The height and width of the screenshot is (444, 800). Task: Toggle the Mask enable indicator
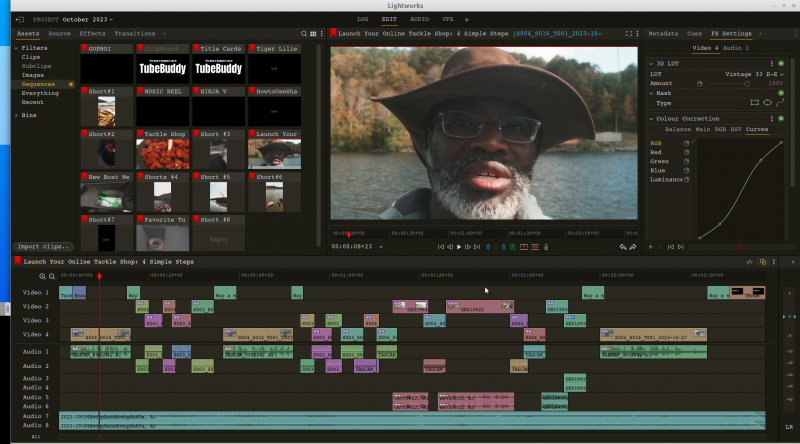(x=780, y=93)
